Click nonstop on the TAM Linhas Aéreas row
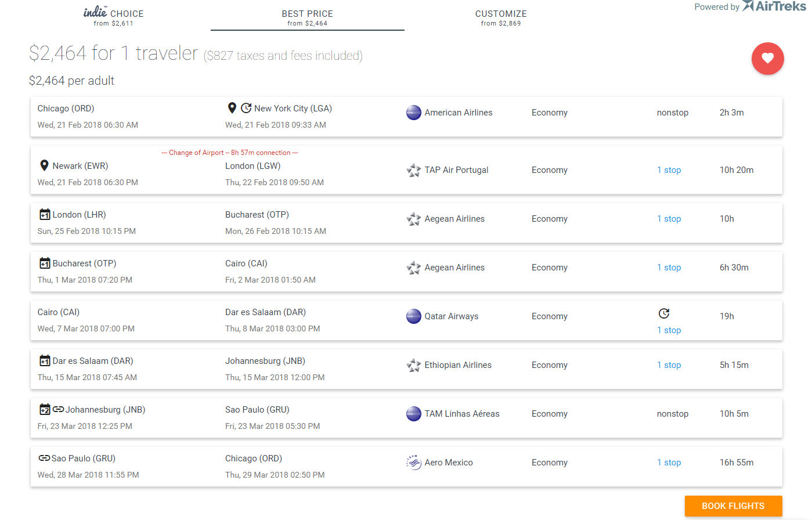812x520 pixels. (x=673, y=414)
